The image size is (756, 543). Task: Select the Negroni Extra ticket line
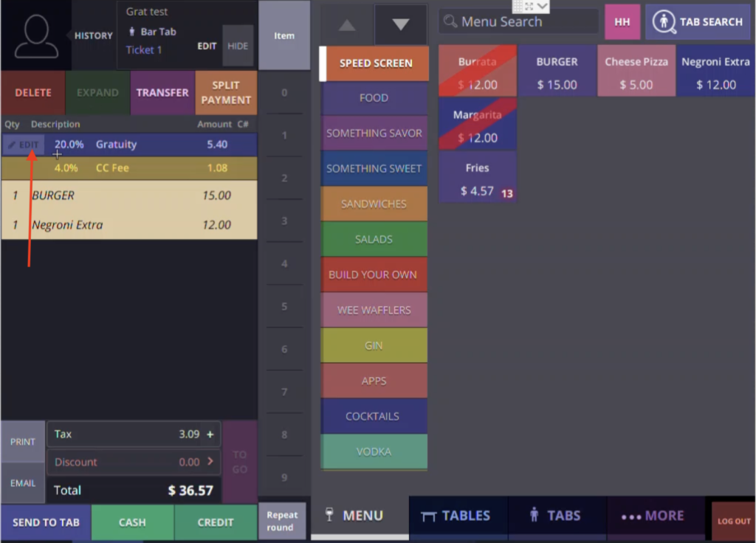click(x=129, y=225)
